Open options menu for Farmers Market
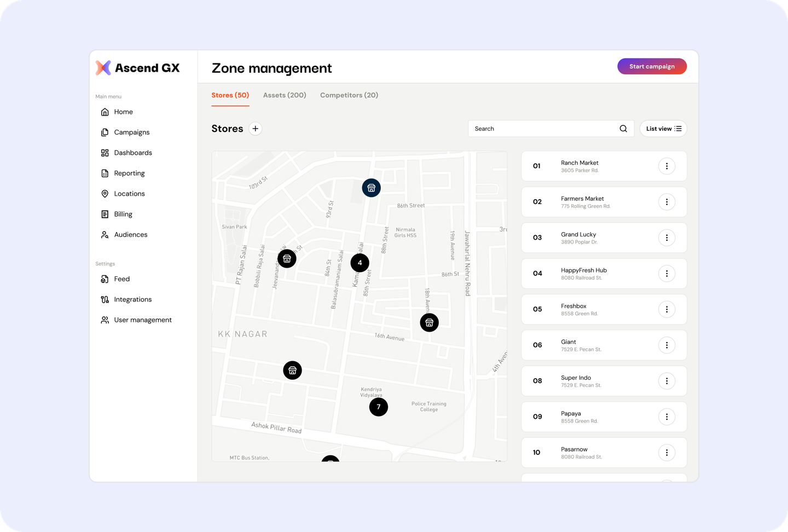The height and width of the screenshot is (532, 788). tap(667, 202)
